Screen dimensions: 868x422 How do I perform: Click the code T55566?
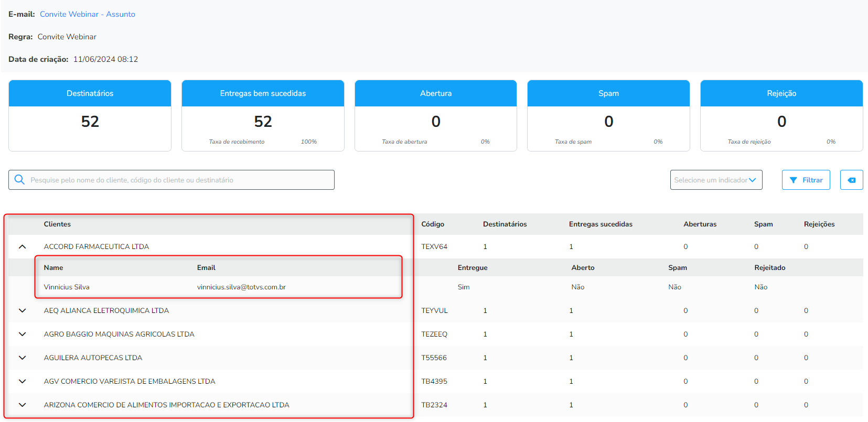coord(434,358)
